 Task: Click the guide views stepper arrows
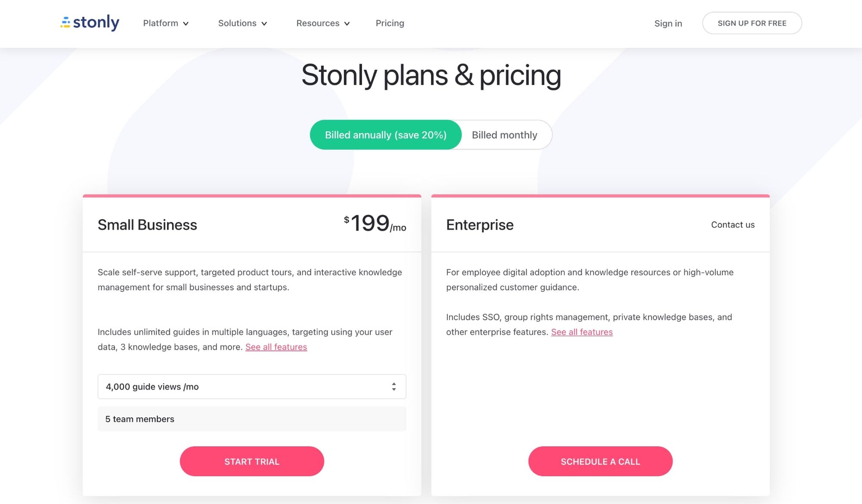[394, 387]
